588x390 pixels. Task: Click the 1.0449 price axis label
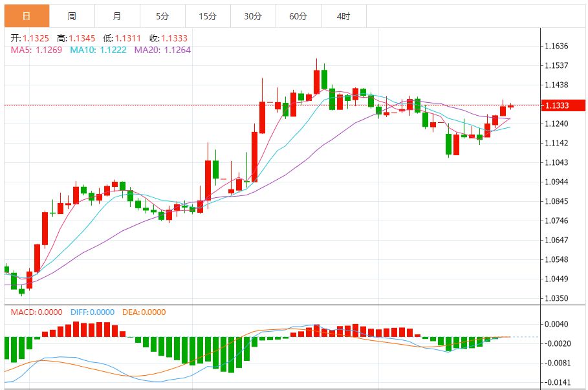(556, 279)
